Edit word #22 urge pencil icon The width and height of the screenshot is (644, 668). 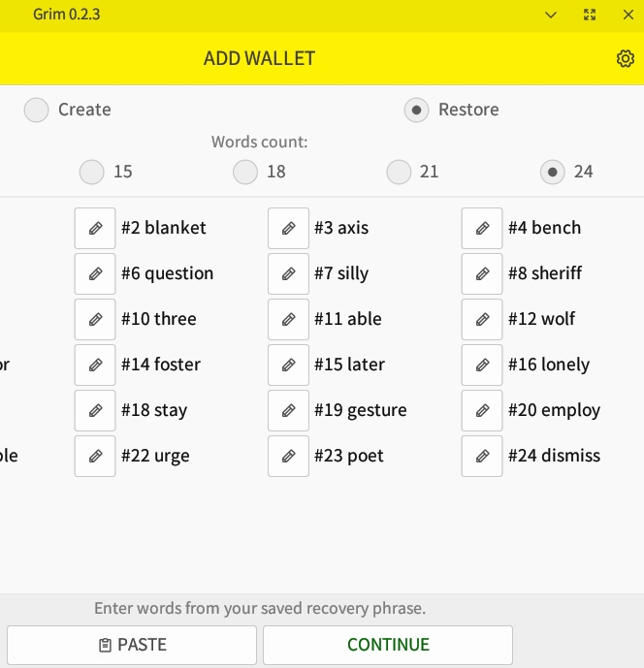coord(95,457)
